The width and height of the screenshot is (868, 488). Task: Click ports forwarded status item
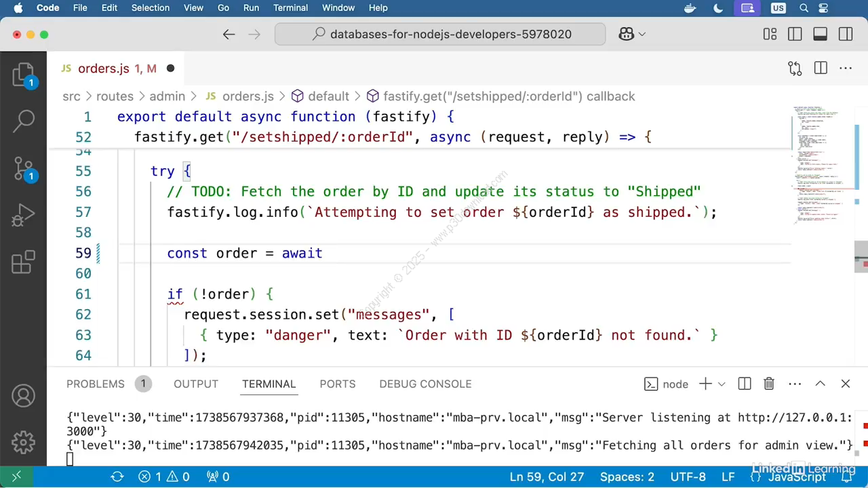coord(216,476)
